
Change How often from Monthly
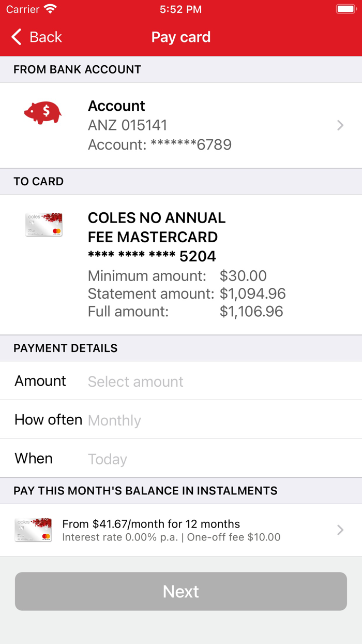click(114, 420)
